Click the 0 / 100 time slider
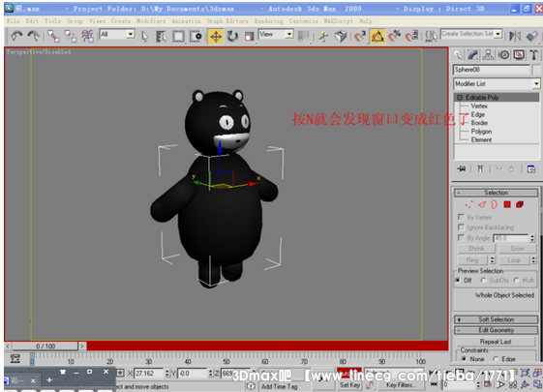Viewport: 543px width, 392px height. (45, 346)
